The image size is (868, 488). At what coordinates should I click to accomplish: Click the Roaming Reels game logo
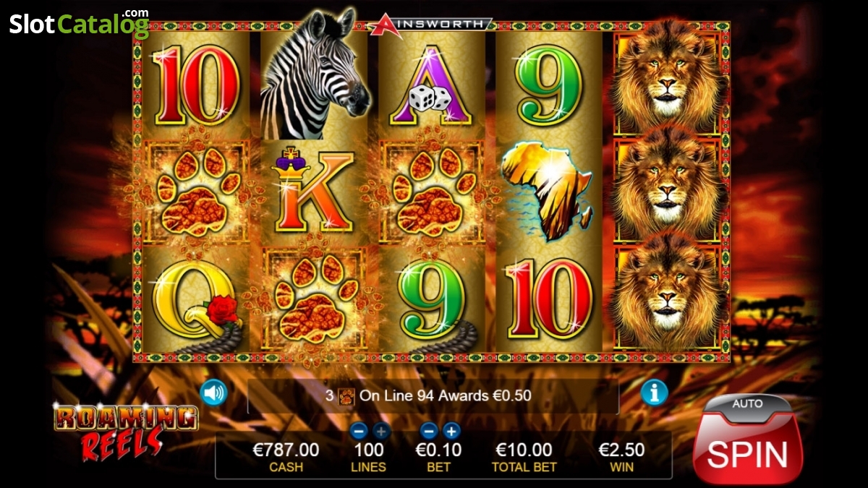pyautogui.click(x=126, y=432)
